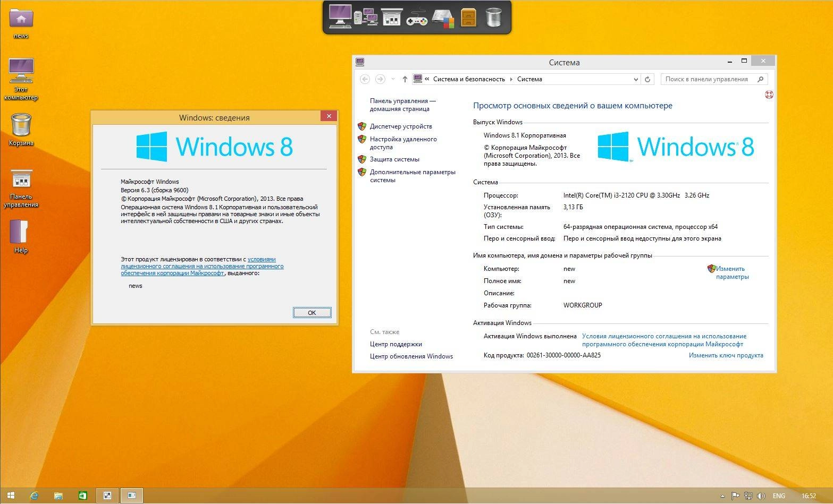Switch to the Control Panel taskbar window
Viewport: 833px width, 504px height.
pos(107,496)
